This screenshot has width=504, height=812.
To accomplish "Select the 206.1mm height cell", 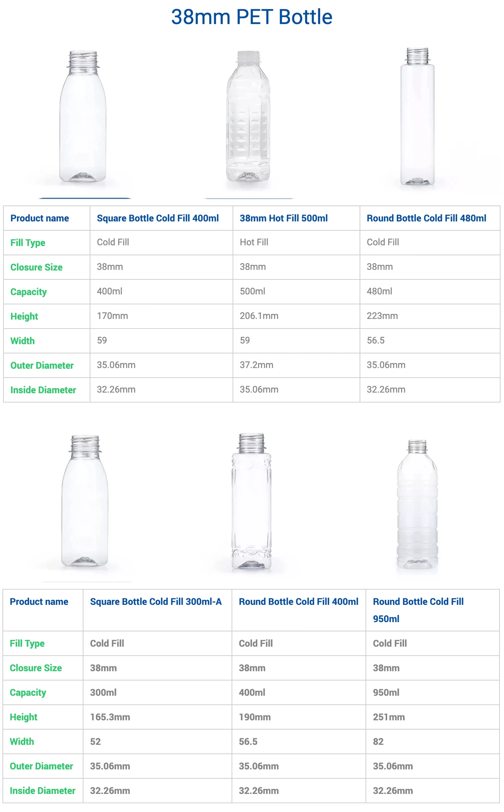I will (296, 316).
